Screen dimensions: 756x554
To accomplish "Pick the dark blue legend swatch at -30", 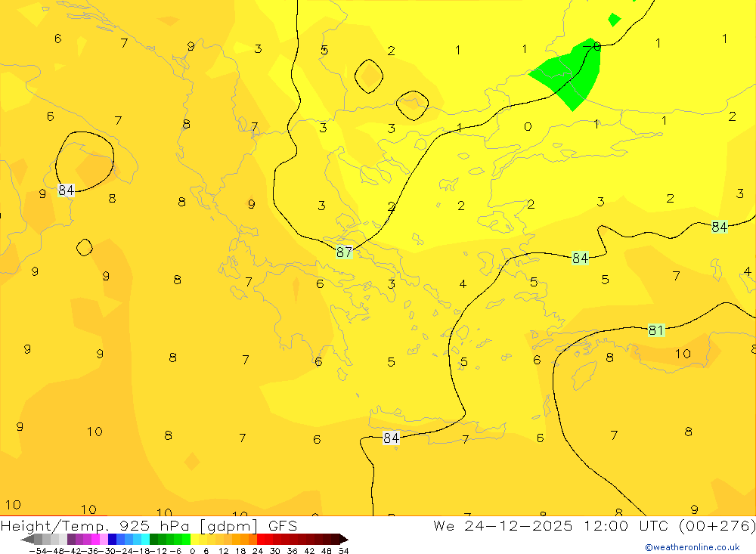I will point(112,540).
